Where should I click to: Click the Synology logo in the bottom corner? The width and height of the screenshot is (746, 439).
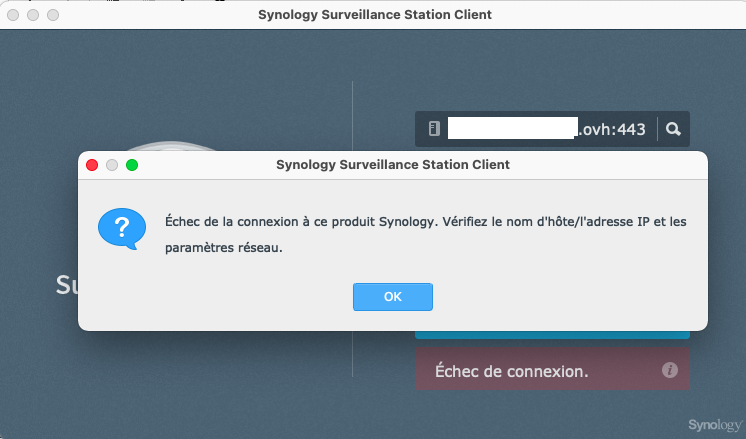pos(713,425)
